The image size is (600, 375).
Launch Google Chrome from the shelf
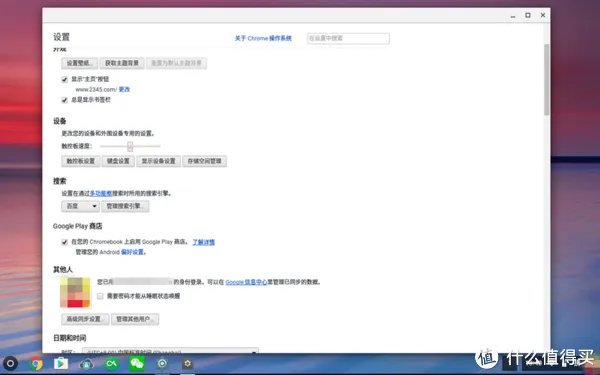tap(36, 363)
